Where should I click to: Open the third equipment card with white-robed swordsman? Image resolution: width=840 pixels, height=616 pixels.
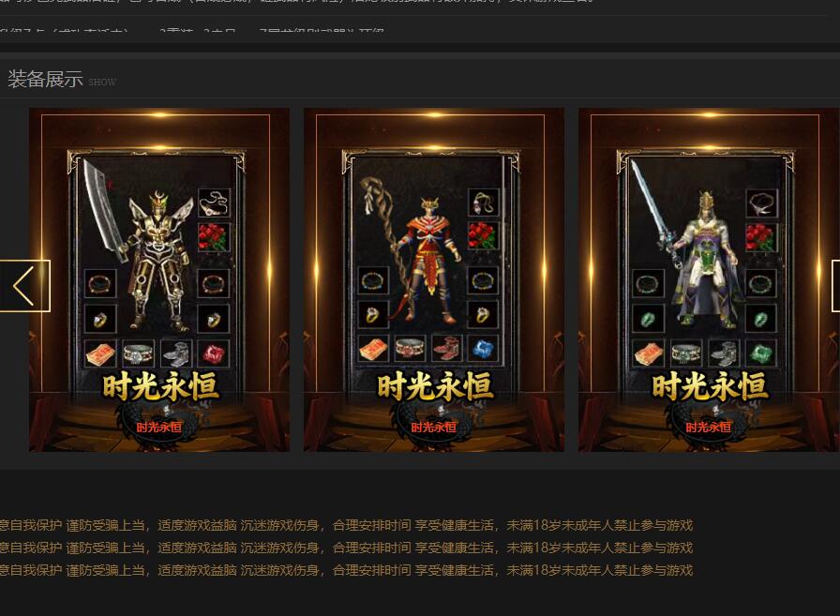pyautogui.click(x=708, y=278)
